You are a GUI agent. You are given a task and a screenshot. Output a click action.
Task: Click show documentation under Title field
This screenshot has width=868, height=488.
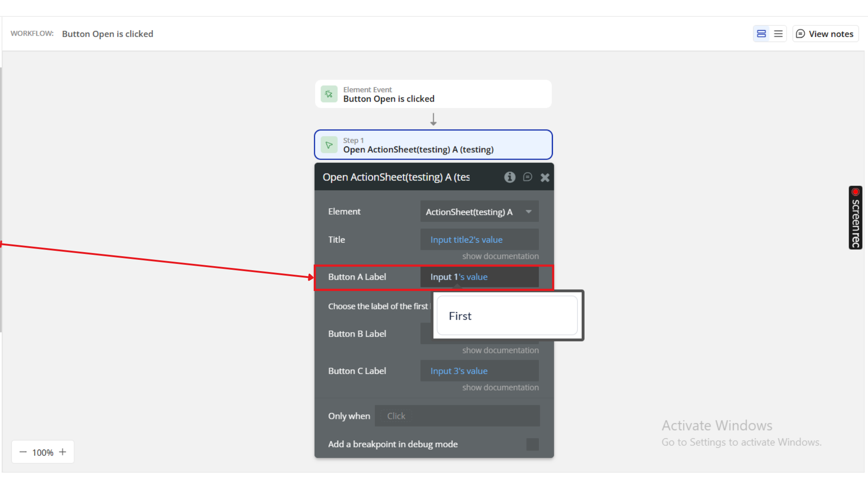(x=500, y=256)
